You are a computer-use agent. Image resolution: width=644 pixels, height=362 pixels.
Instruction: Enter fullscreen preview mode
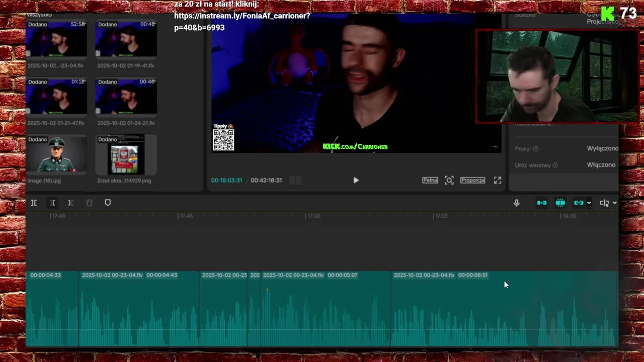pyautogui.click(x=497, y=180)
